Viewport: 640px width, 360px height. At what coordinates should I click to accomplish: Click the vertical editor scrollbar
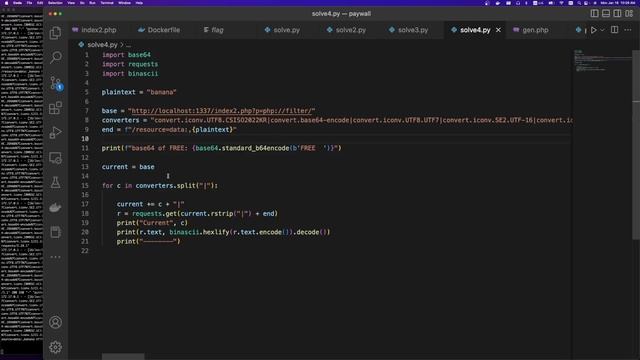click(x=636, y=144)
